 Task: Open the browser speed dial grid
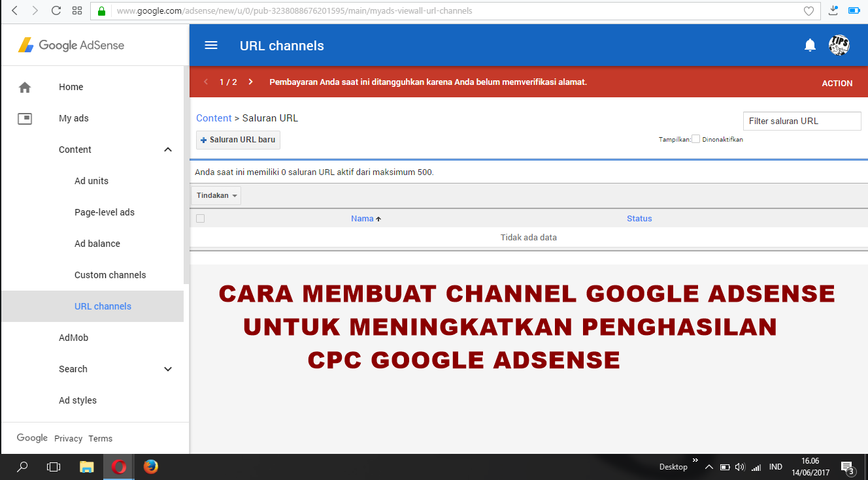coord(77,10)
